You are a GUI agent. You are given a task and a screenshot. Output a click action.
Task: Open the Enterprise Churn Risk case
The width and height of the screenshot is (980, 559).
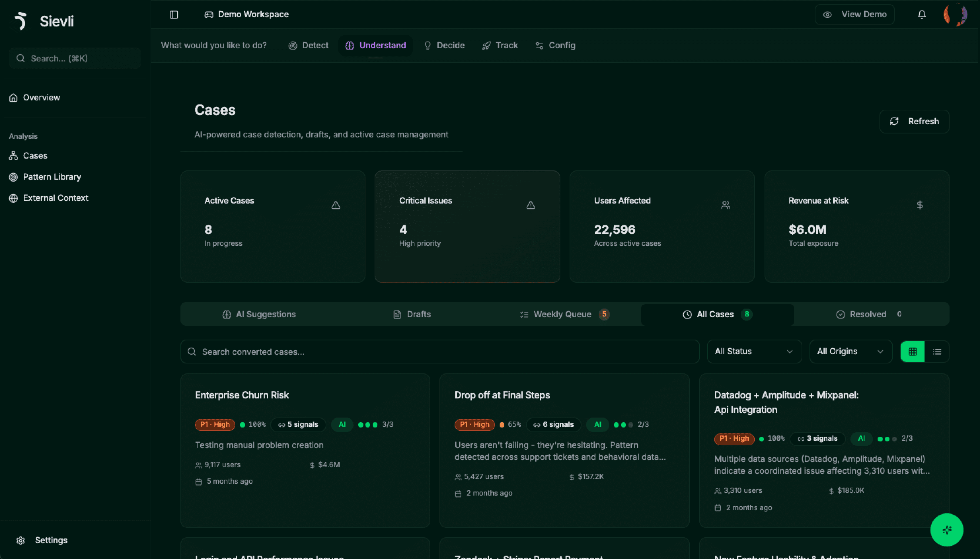tap(242, 395)
